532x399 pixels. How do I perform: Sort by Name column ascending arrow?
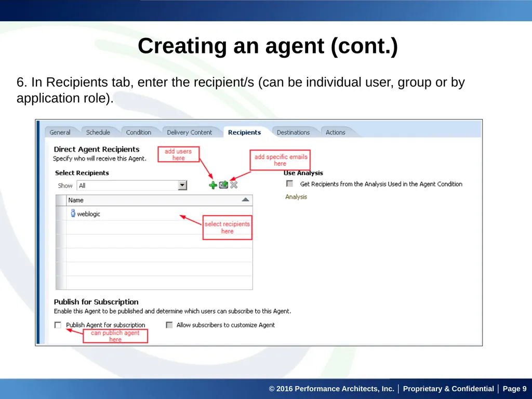point(245,200)
